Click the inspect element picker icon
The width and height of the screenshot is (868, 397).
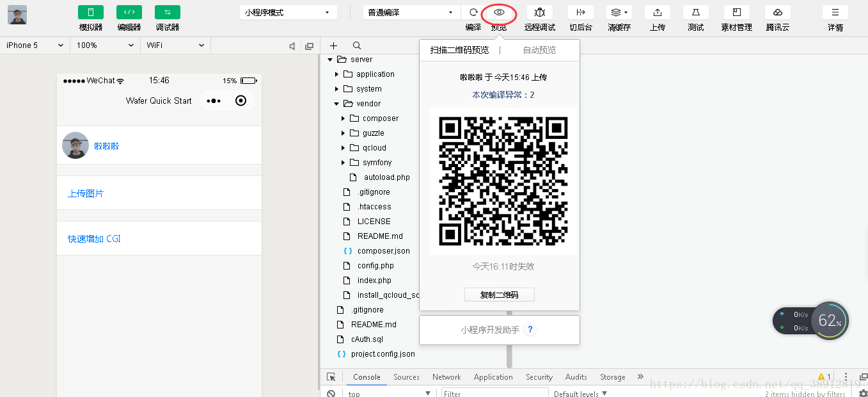click(331, 377)
